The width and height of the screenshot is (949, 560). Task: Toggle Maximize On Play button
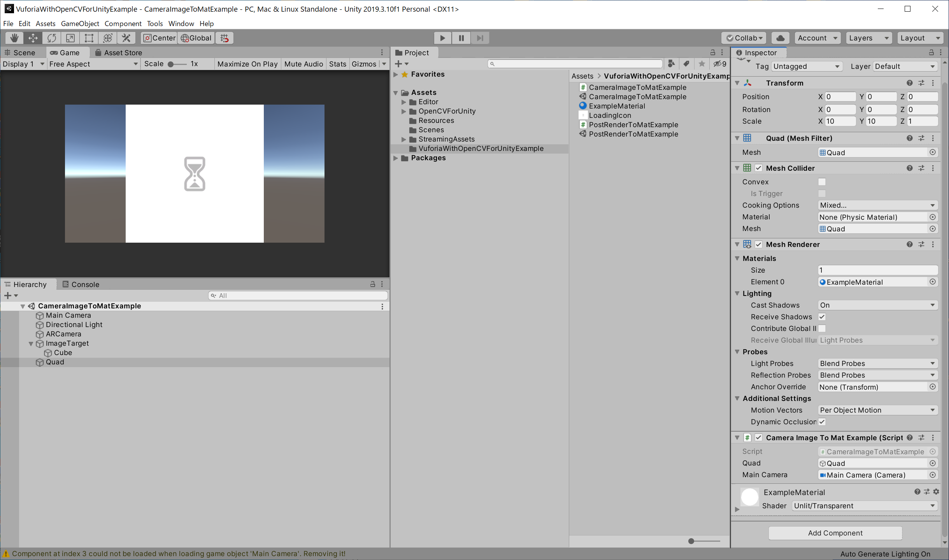tap(247, 64)
